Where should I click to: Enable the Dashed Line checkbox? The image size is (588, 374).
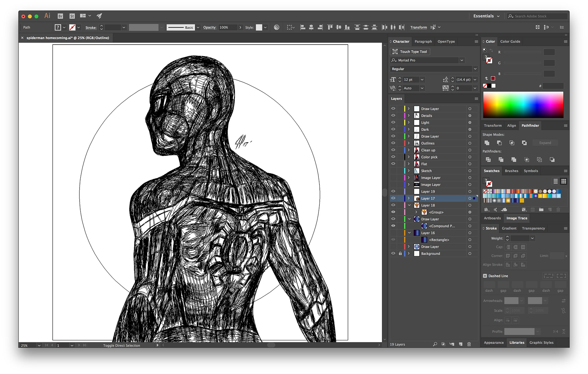pos(485,276)
